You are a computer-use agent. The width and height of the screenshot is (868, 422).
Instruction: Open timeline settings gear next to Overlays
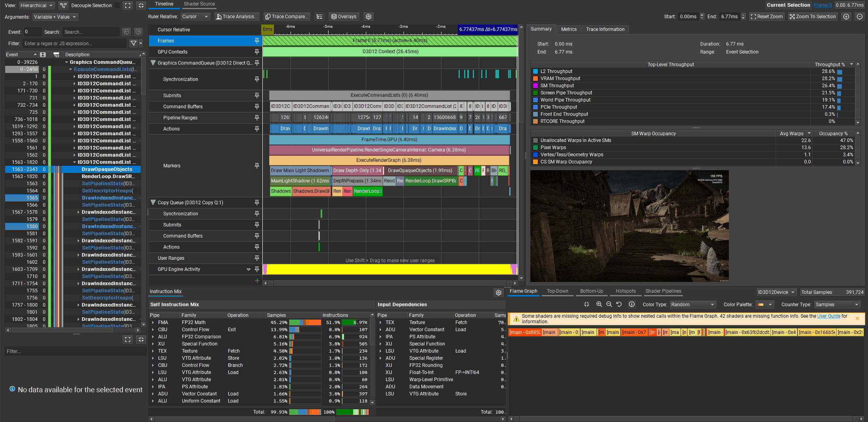(369, 17)
